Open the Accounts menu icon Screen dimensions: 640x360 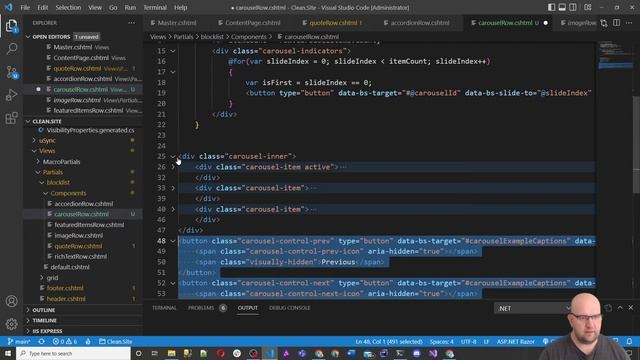pos(11,301)
